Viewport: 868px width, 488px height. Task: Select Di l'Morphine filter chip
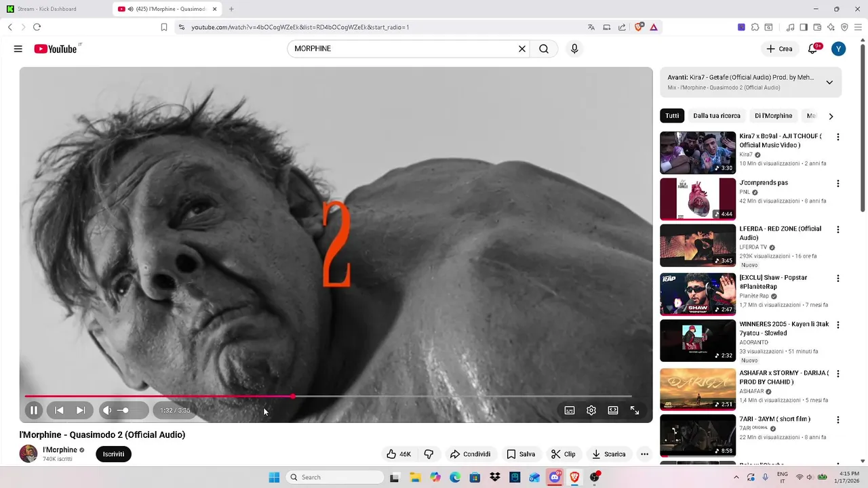point(773,116)
